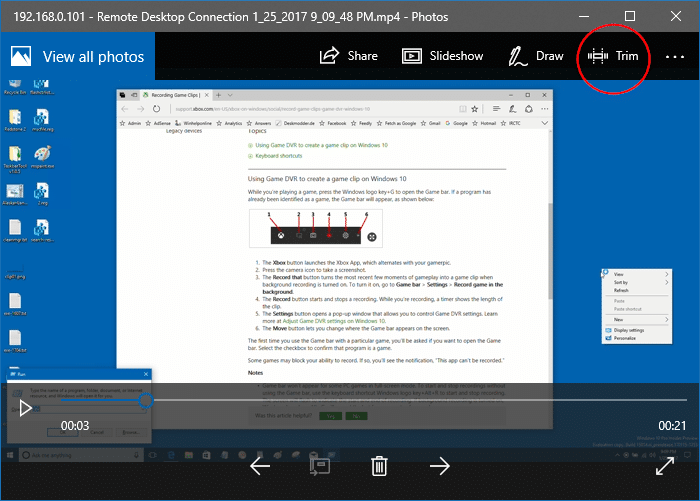Open the Draw tool
This screenshot has width=700, height=501.
click(535, 56)
